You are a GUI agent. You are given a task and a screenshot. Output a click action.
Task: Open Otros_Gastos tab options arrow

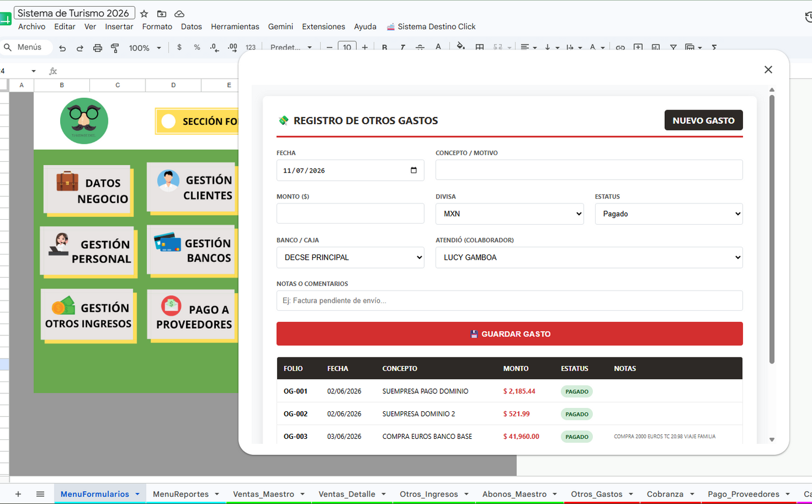(630, 494)
